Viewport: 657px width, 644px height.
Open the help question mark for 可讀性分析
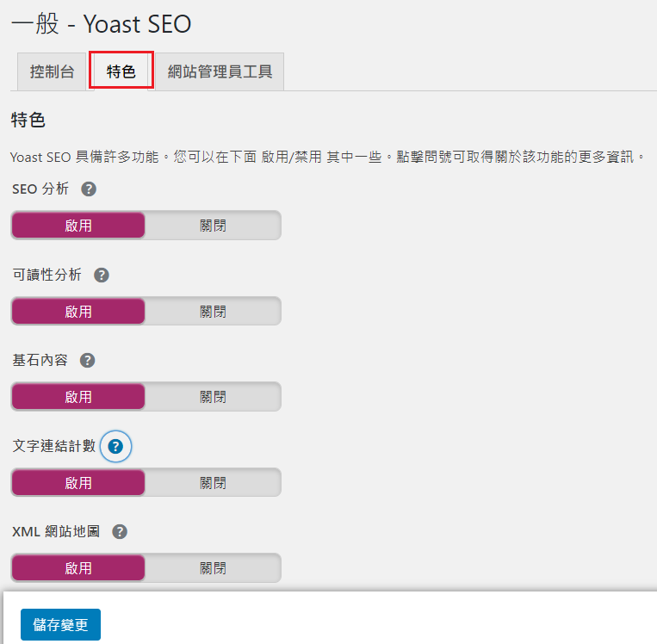pyautogui.click(x=102, y=276)
